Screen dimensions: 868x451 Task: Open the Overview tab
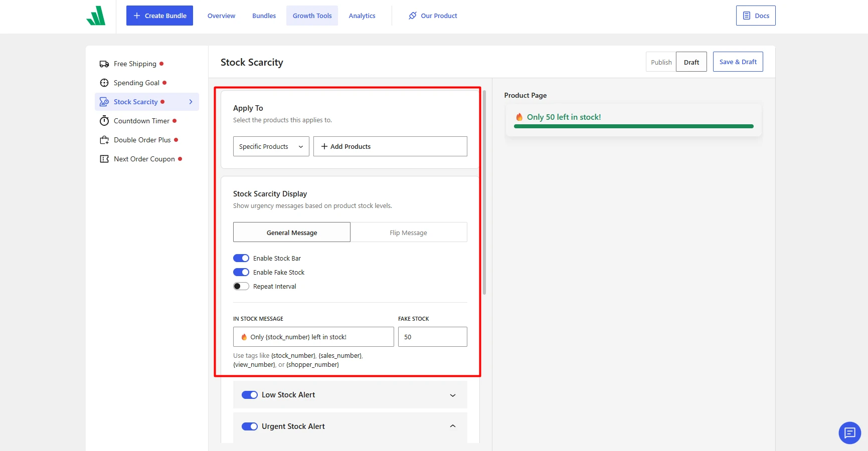(221, 16)
